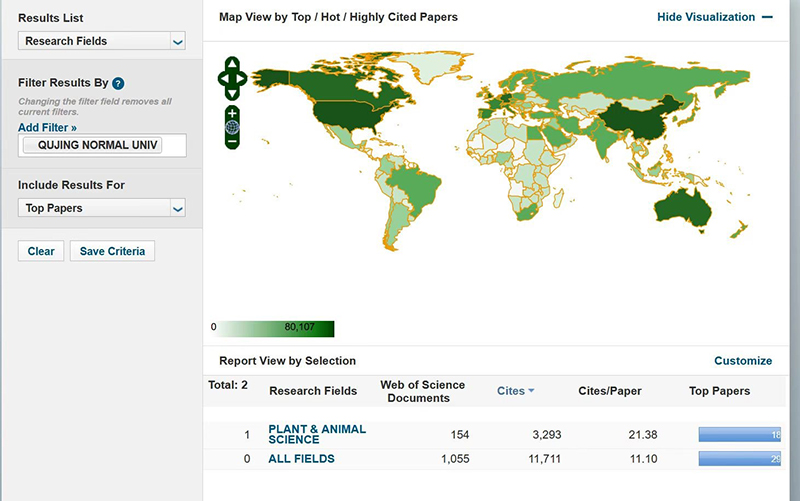Hide the map visualization
This screenshot has height=501, width=800.
(x=714, y=17)
